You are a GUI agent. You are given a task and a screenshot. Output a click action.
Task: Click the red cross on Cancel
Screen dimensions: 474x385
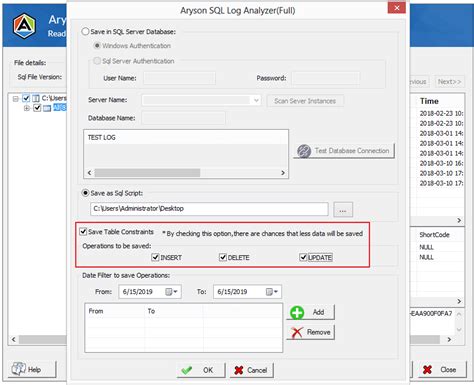point(239,370)
